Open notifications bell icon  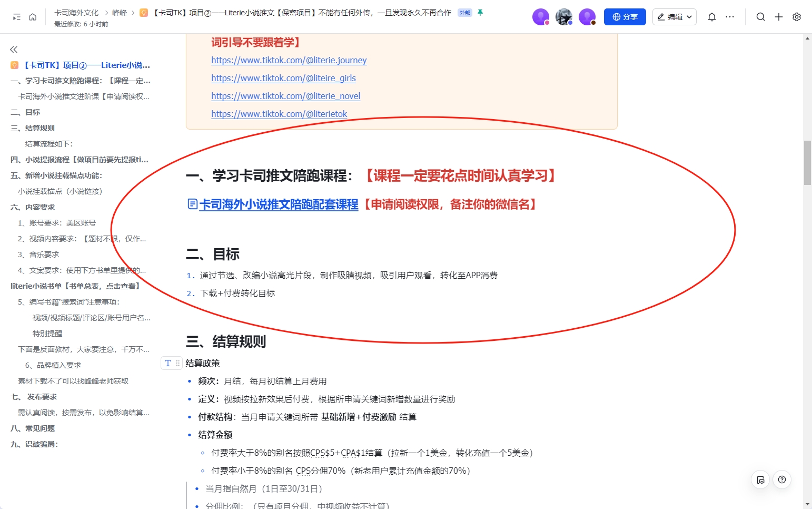pyautogui.click(x=712, y=17)
